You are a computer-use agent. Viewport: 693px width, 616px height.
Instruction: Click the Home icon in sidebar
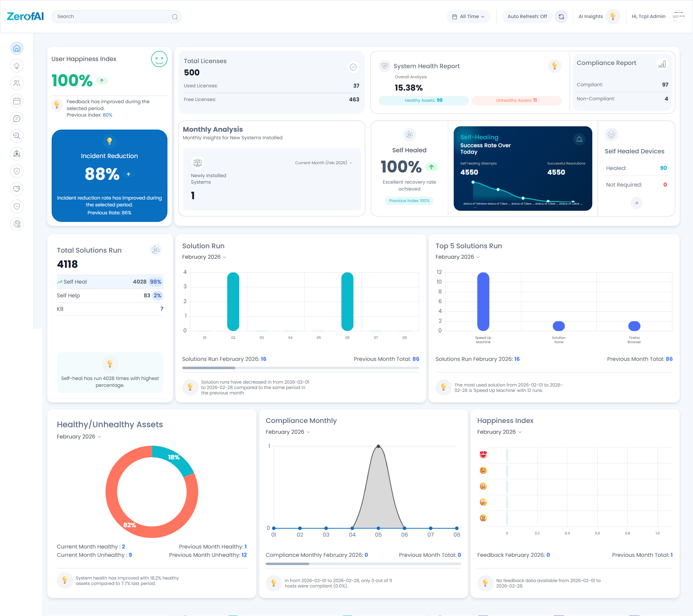pos(17,48)
